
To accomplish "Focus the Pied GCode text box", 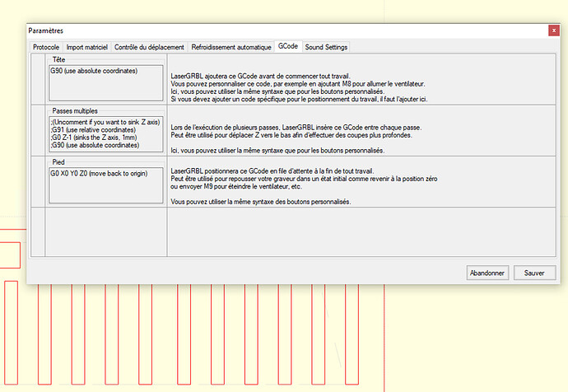I will 106,185.
